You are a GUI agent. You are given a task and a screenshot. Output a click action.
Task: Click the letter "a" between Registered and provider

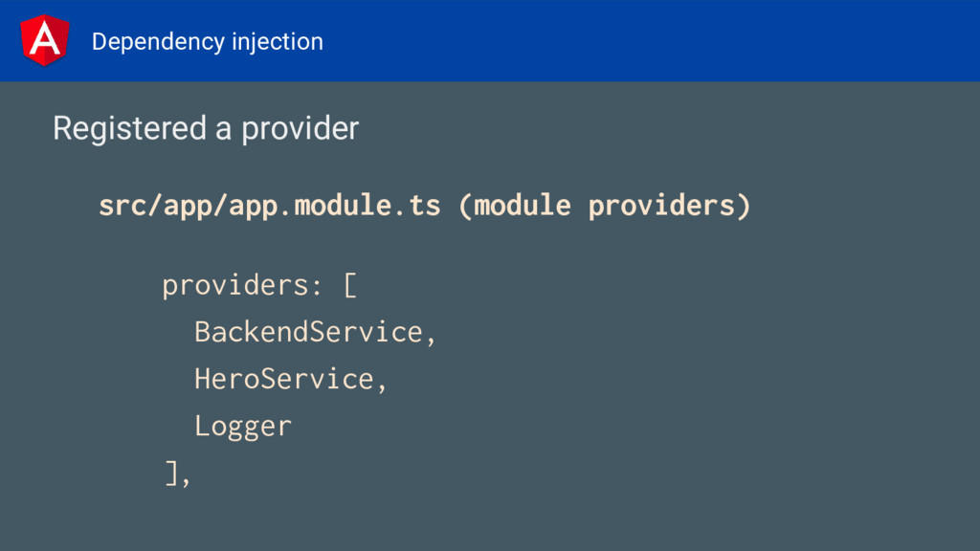tap(223, 129)
